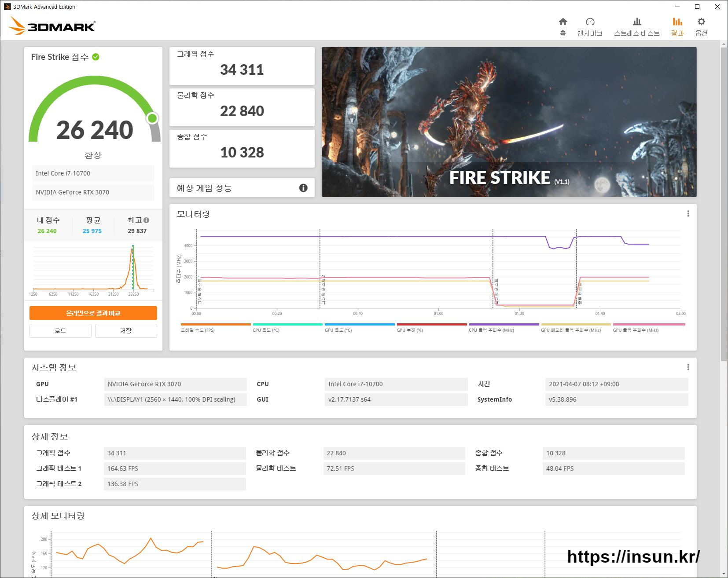Click graphics test 1 value 164.63 FPS

[x=175, y=468]
